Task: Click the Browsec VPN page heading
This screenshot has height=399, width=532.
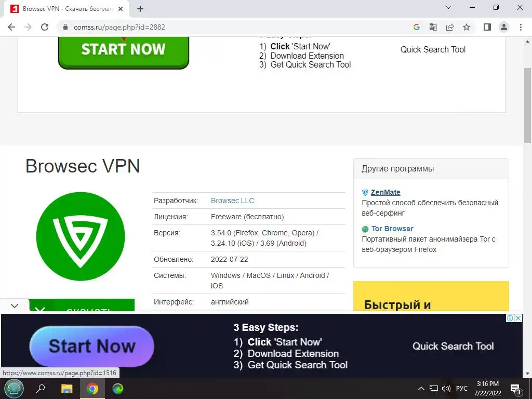Action: (x=83, y=166)
